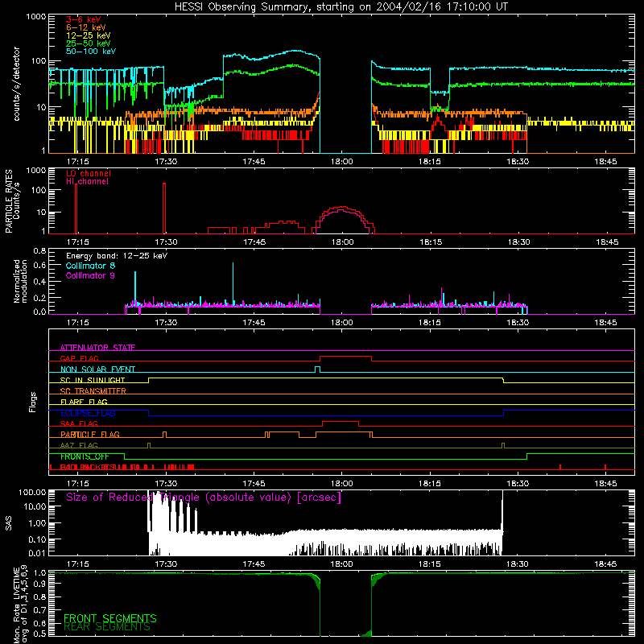Click the yellow 12-25 keV legend entry in the top panel
The height and width of the screenshot is (644, 644).
coord(89,35)
